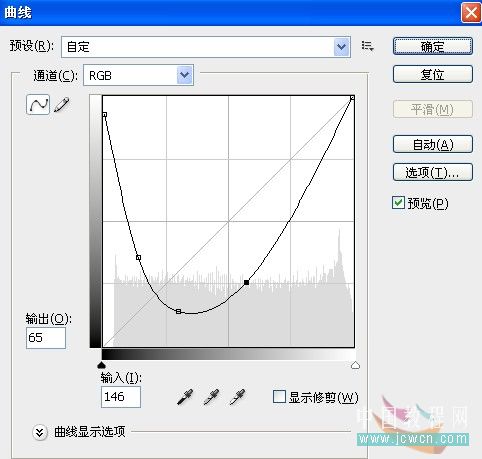Click the 确定 OK button
This screenshot has width=482, height=459.
click(433, 46)
